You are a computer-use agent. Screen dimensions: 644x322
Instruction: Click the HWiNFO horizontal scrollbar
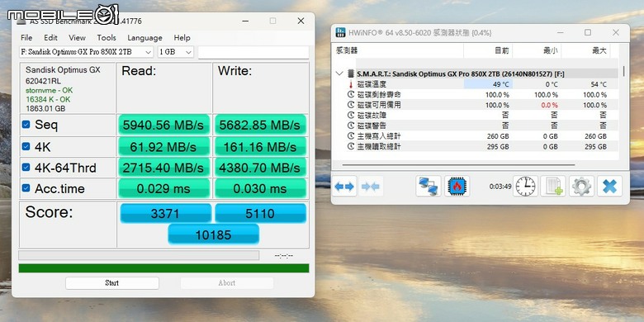(458, 165)
